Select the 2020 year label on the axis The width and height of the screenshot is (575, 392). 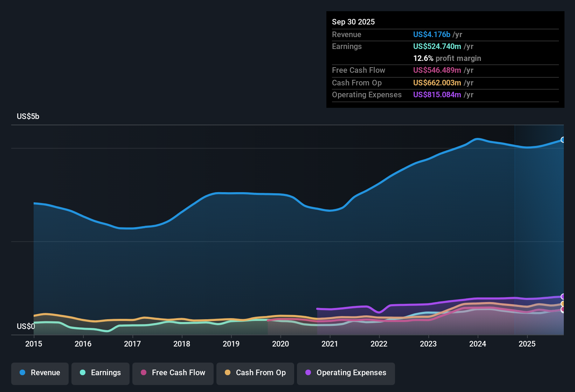click(280, 344)
